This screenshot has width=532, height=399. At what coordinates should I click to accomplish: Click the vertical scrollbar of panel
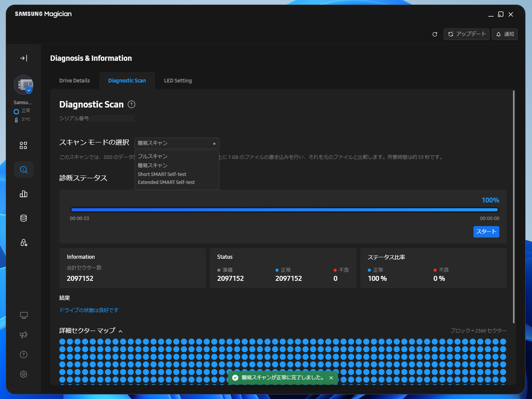pyautogui.click(x=514, y=207)
